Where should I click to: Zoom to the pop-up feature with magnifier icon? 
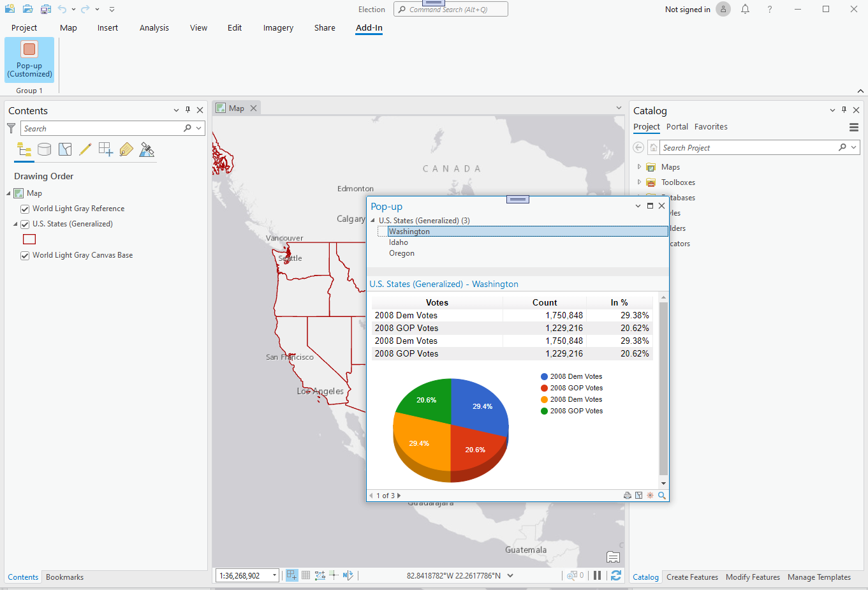661,495
